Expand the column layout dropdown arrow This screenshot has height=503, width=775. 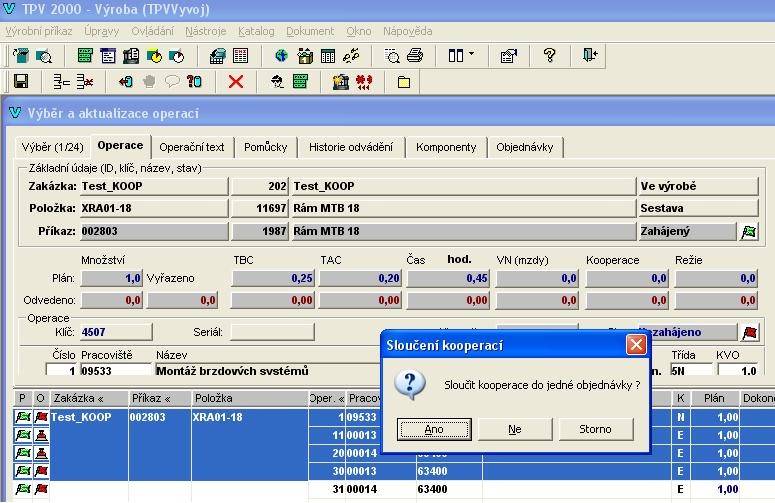click(471, 53)
